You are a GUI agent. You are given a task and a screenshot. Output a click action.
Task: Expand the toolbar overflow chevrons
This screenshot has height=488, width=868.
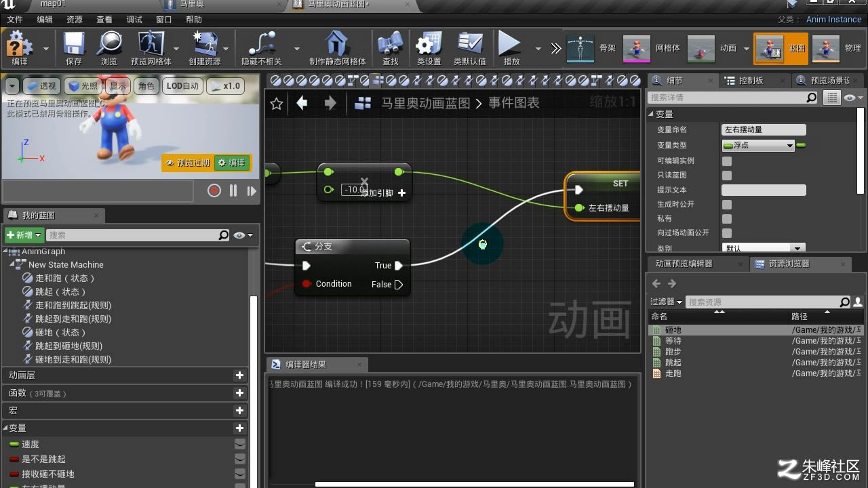click(x=556, y=48)
